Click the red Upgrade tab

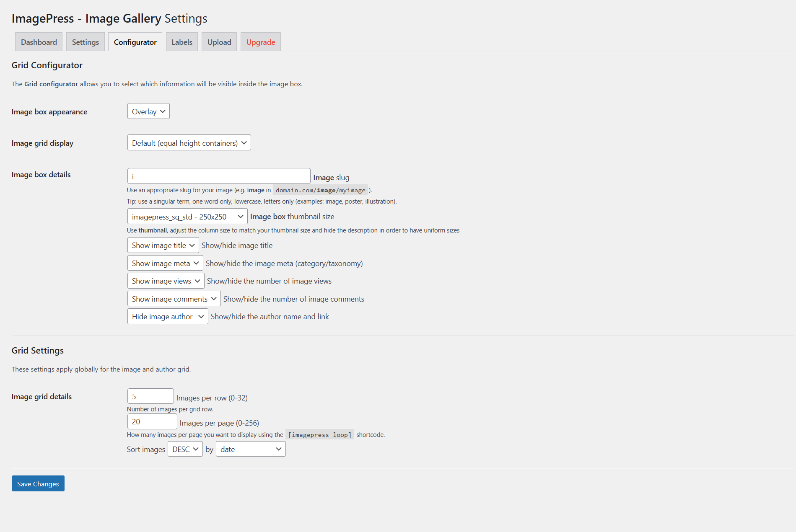point(261,42)
